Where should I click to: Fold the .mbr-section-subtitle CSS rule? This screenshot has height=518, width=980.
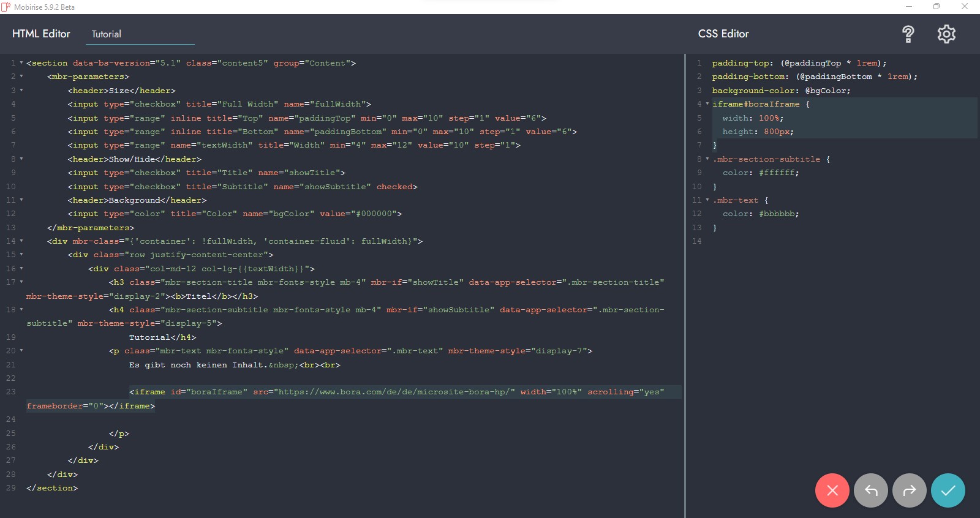(x=707, y=159)
